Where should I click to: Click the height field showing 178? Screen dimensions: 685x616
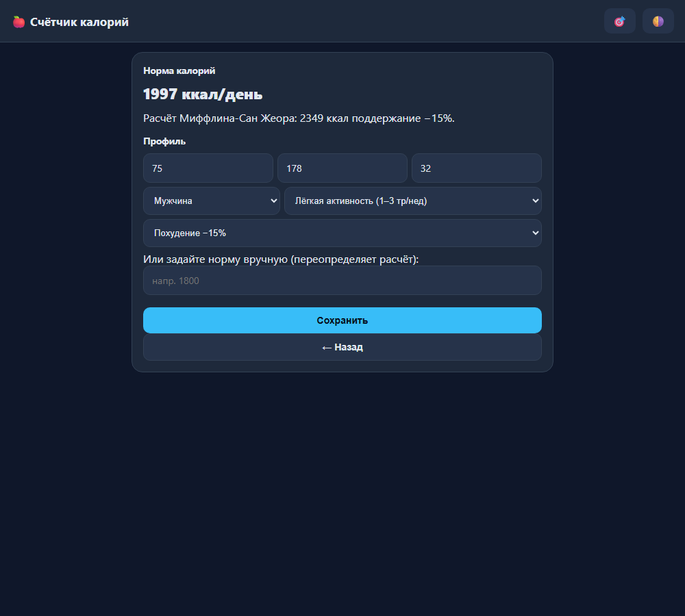pyautogui.click(x=342, y=168)
